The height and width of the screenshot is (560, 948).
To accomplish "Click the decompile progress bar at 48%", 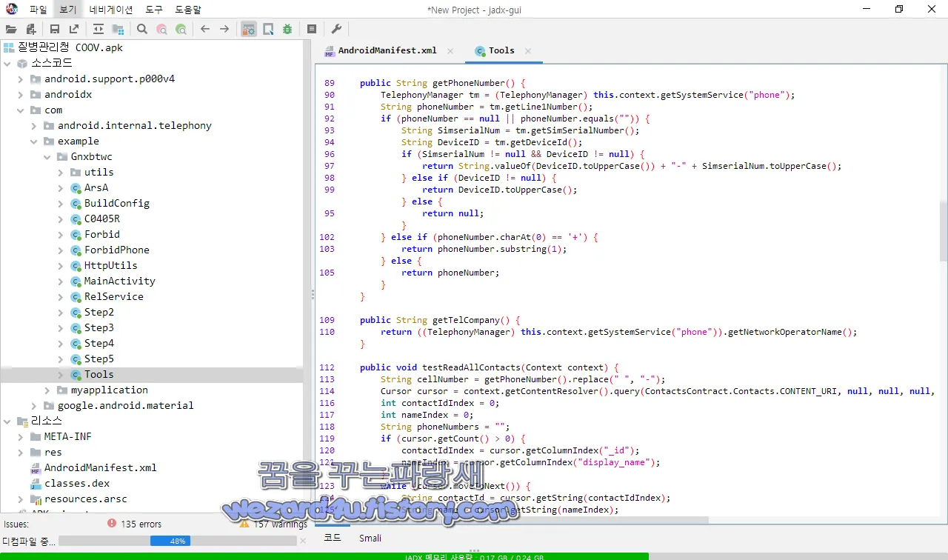I will (178, 541).
